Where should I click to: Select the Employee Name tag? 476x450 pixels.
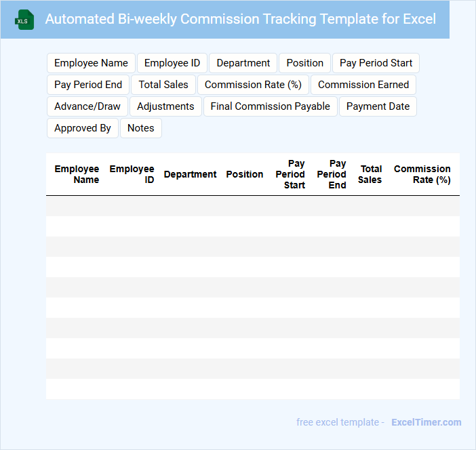click(x=91, y=63)
